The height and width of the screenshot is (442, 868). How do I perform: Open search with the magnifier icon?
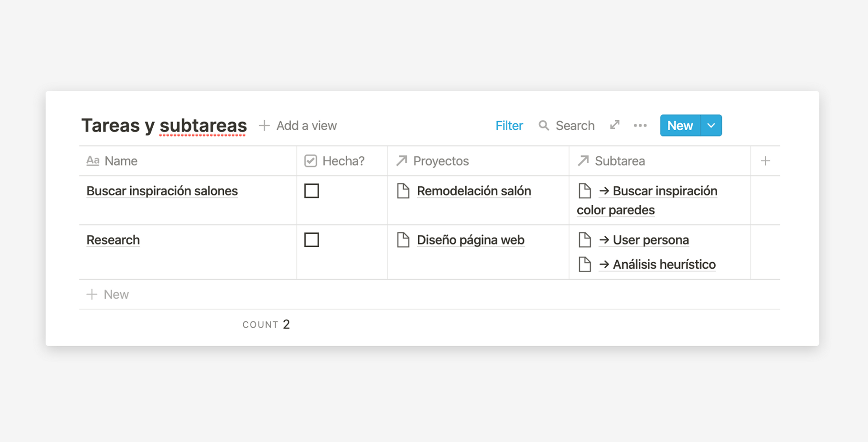pos(544,125)
